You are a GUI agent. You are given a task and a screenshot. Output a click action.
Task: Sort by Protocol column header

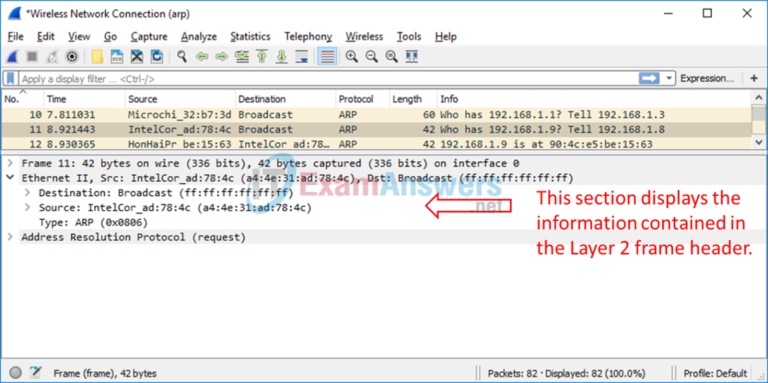[x=363, y=99]
